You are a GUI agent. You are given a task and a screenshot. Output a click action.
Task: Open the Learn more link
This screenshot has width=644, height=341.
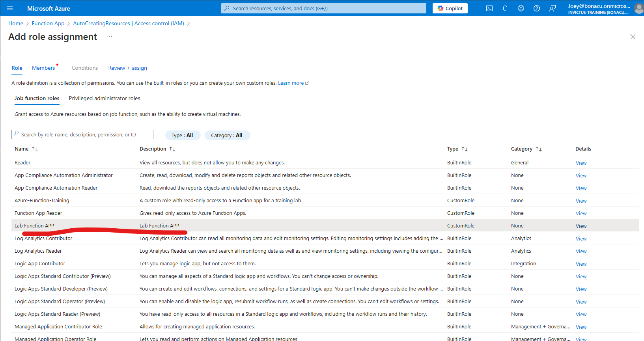(x=293, y=83)
